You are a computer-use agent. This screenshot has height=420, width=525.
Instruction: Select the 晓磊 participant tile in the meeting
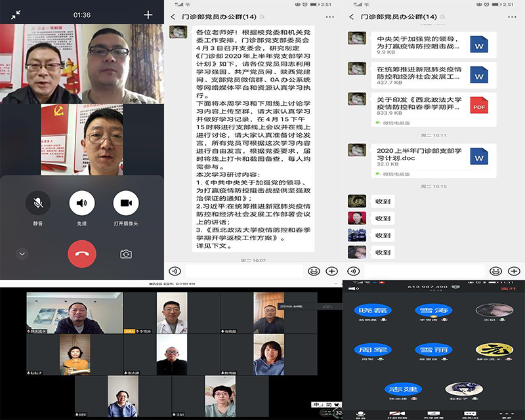pos(372,311)
